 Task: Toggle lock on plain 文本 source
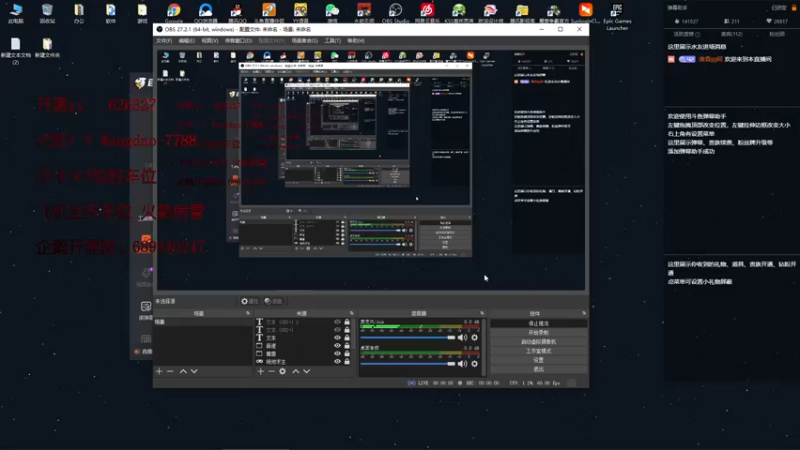(347, 338)
